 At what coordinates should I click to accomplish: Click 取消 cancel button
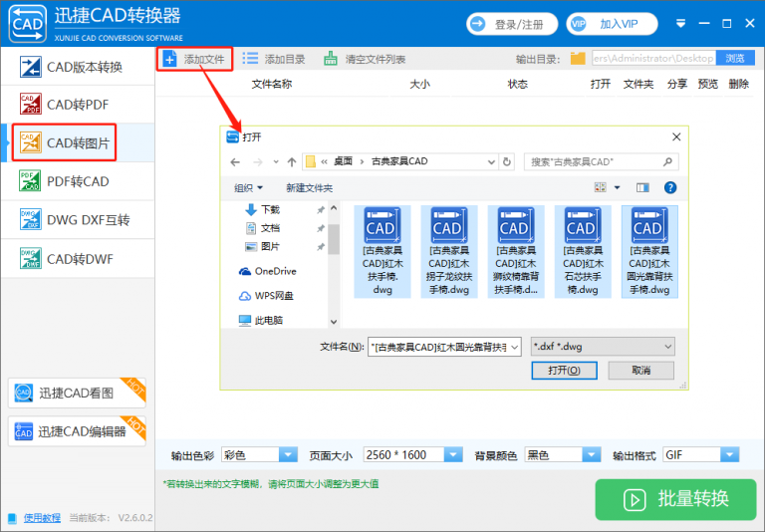641,371
